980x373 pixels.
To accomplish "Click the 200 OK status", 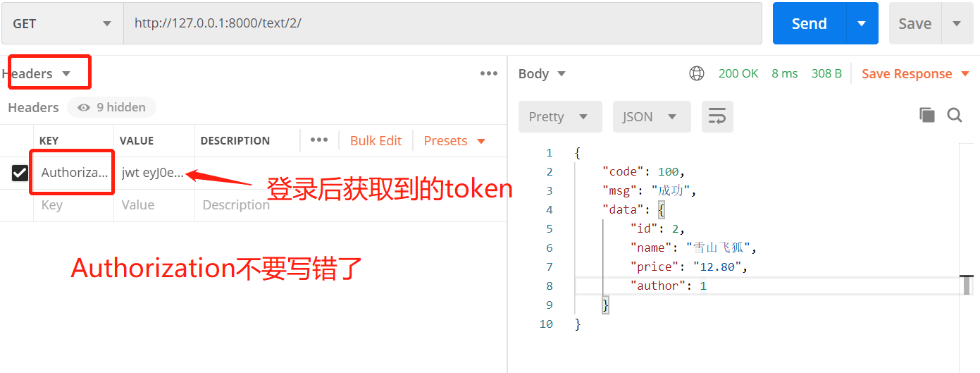I will pyautogui.click(x=738, y=73).
